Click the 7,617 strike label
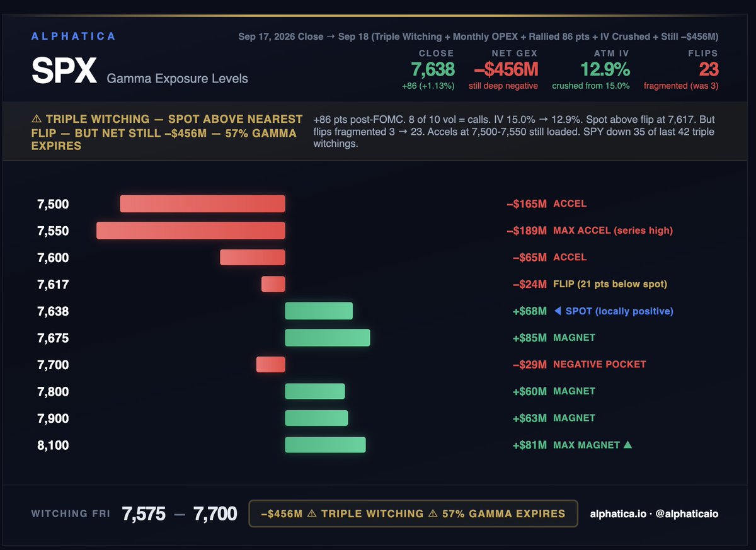This screenshot has width=756, height=550. point(53,285)
